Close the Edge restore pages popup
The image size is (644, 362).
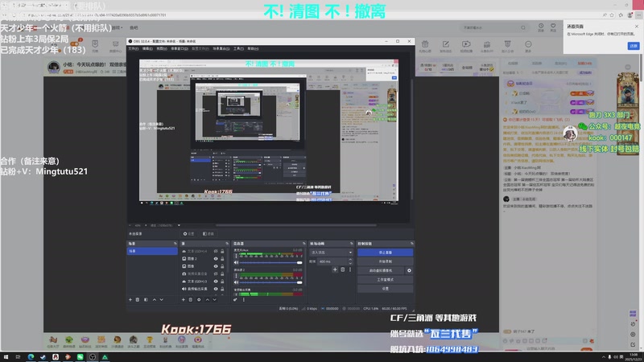pos(637,27)
